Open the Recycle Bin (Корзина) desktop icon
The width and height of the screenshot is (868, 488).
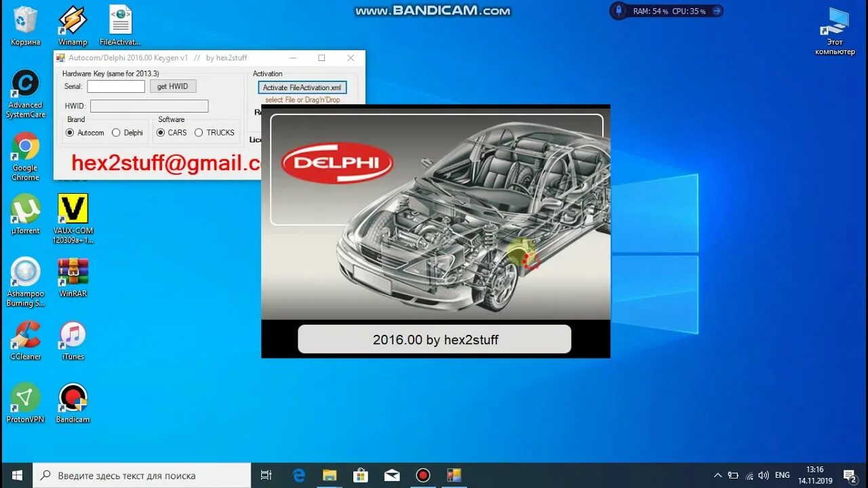point(25,26)
